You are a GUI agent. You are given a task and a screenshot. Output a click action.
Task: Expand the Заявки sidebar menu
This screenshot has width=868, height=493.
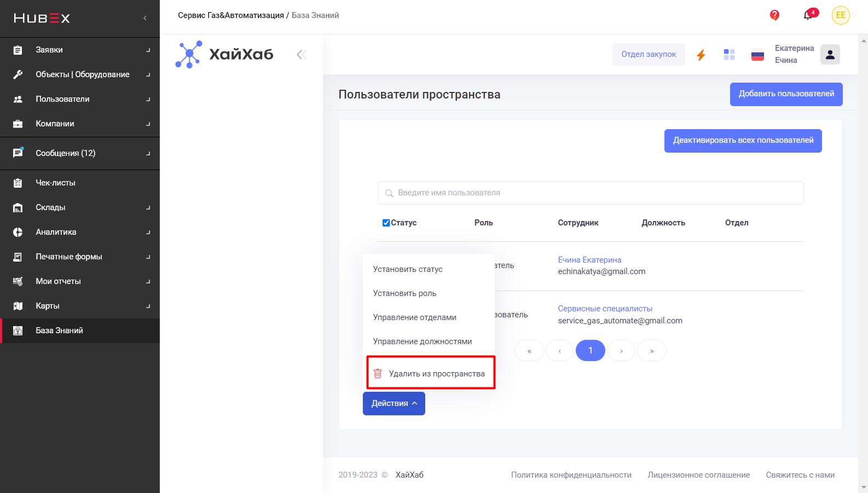pos(80,50)
